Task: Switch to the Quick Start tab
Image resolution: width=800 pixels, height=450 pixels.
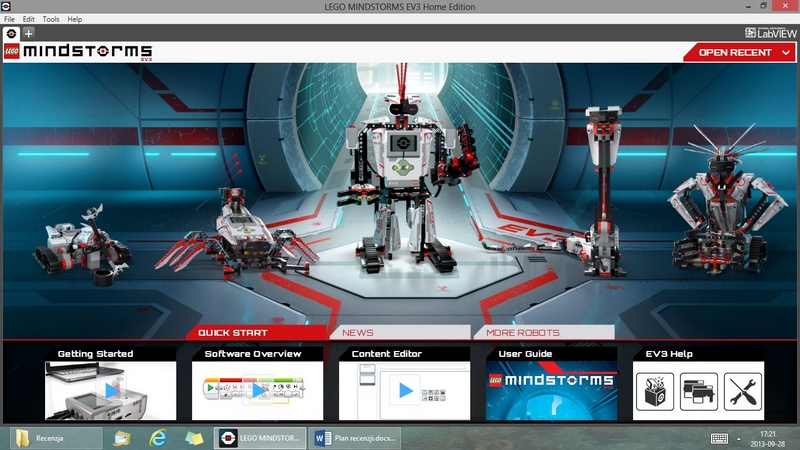Action: tap(256, 333)
